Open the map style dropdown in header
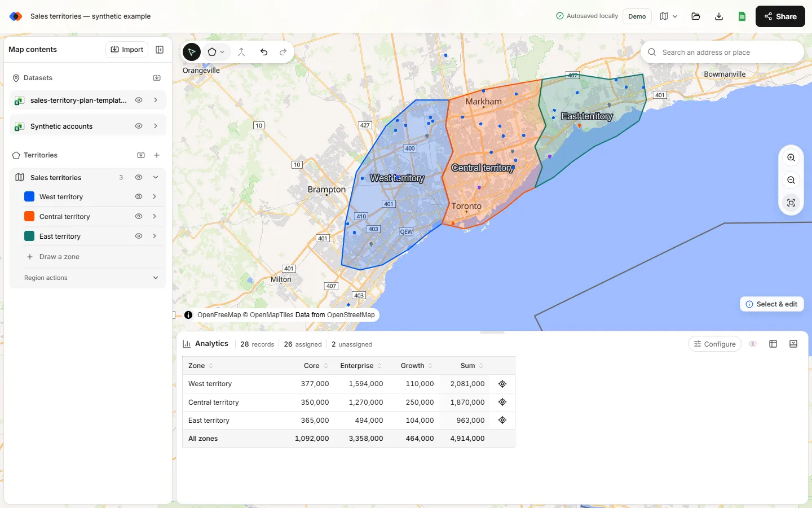This screenshot has height=508, width=812. click(669, 16)
